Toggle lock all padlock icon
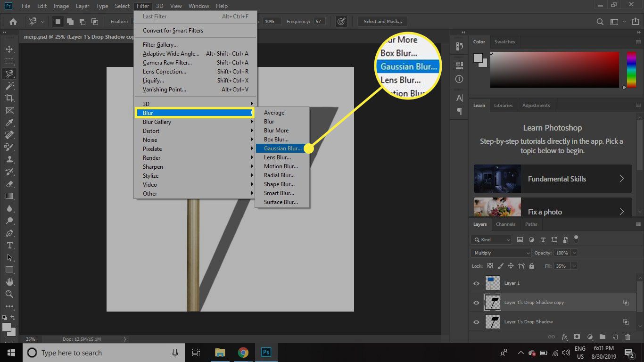The image size is (644, 362). (x=532, y=266)
